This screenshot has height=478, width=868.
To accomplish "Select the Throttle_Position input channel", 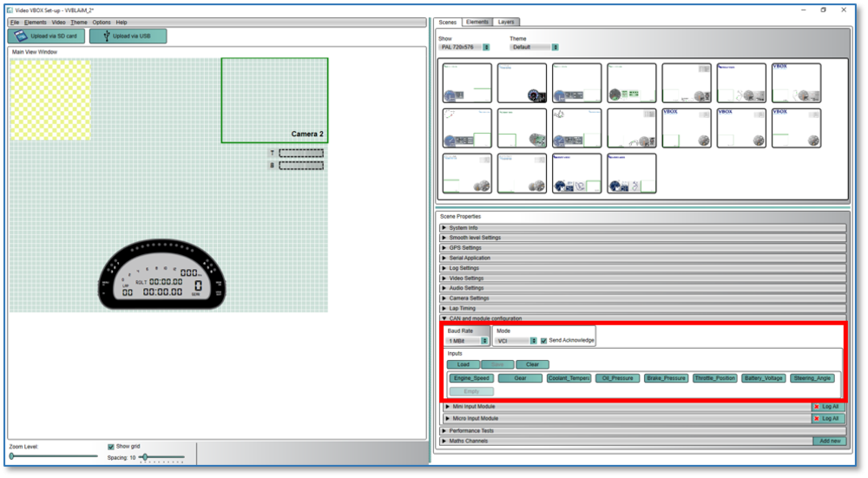I will 715,378.
